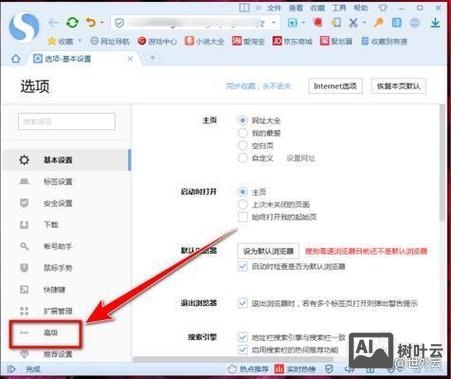Open the 收藏 menu
This screenshot has height=379, width=451.
317,8
